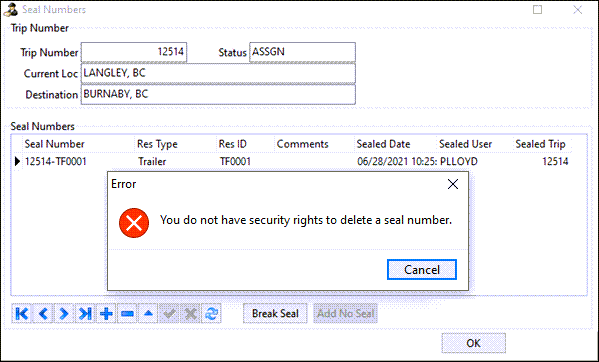Refresh the seal numbers grid
The height and width of the screenshot is (362, 599).
pos(211,314)
